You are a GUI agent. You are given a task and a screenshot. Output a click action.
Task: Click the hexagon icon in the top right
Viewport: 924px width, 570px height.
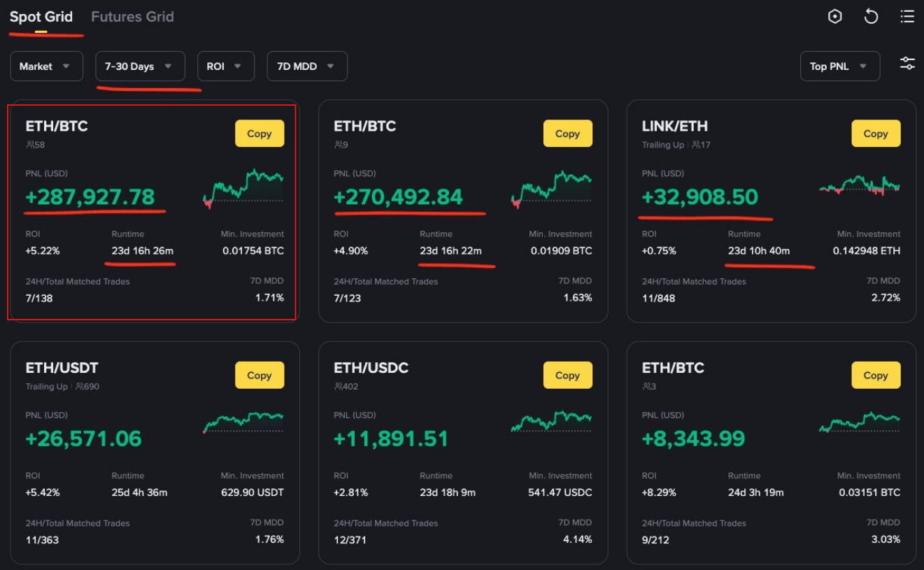click(x=834, y=17)
